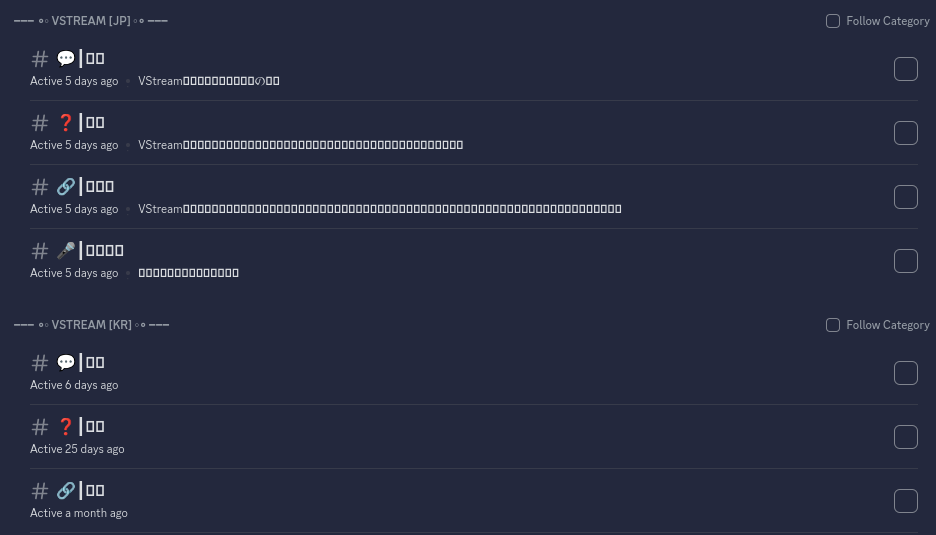Click the chain link emoji under VSTREAM [KR]
Image resolution: width=936 pixels, height=535 pixels.
(66, 491)
